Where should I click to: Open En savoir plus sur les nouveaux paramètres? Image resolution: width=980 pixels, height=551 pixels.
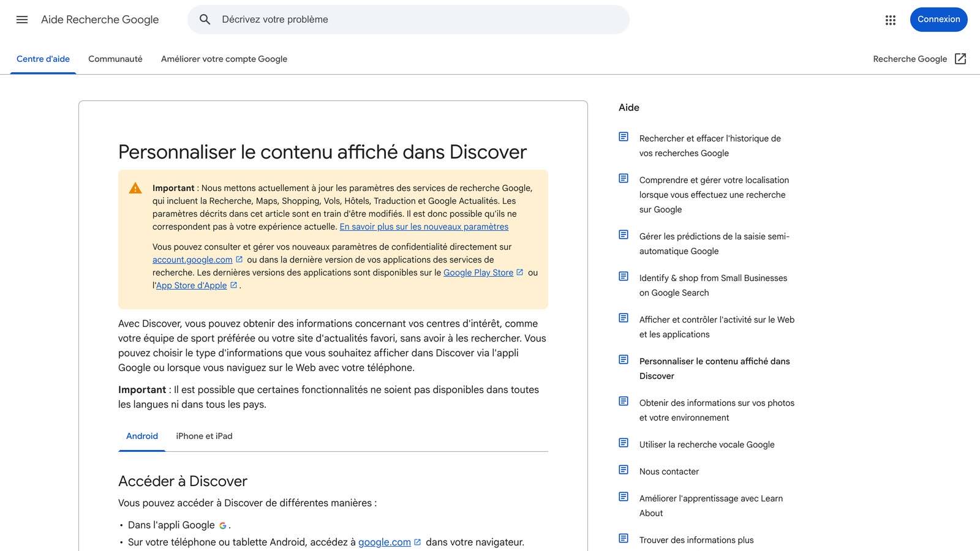[x=424, y=227]
